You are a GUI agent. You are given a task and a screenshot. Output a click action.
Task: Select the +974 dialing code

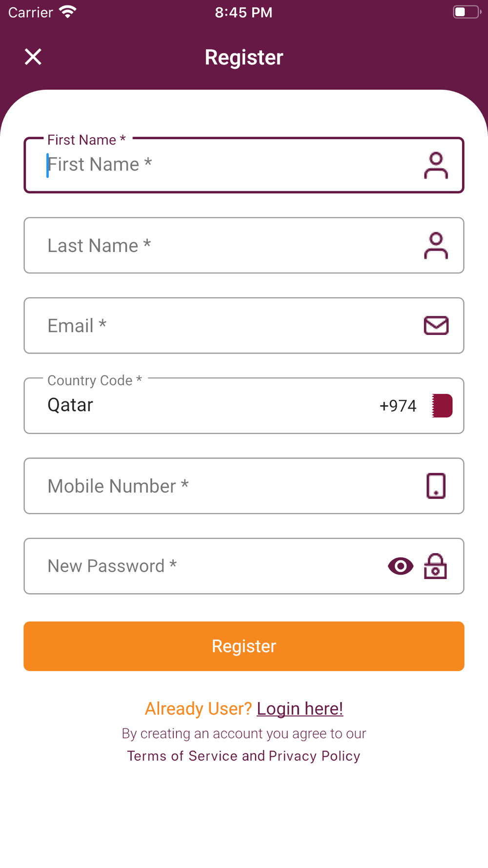pyautogui.click(x=398, y=406)
